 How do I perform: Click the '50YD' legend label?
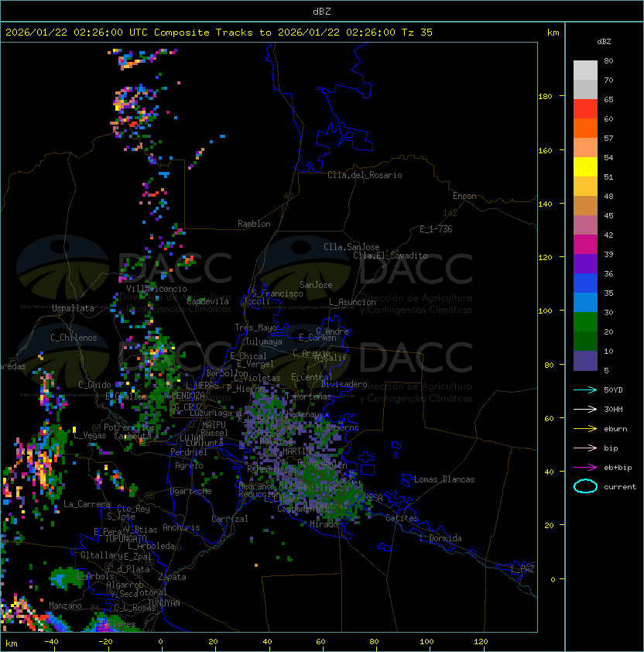pyautogui.click(x=613, y=389)
